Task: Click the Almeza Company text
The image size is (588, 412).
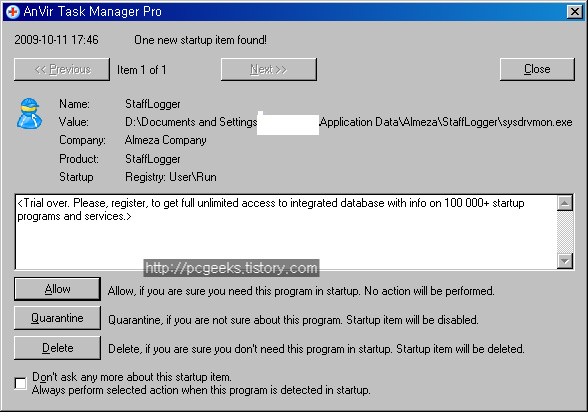Action: pyautogui.click(x=165, y=140)
